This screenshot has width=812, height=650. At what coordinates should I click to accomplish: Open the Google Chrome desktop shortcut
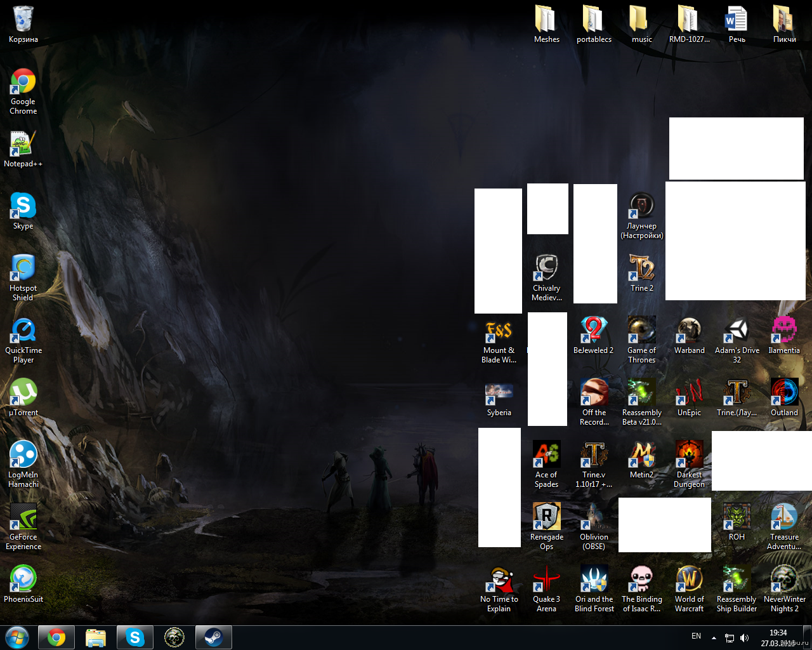point(23,83)
